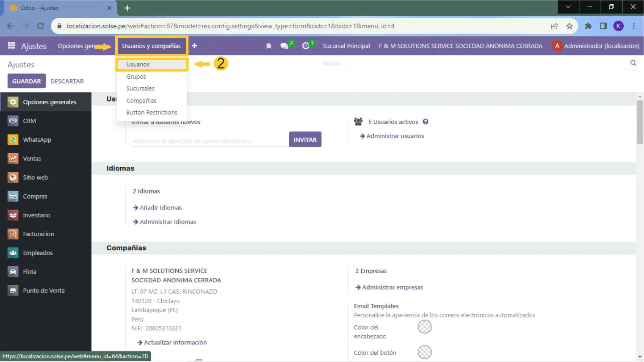644x362 pixels.
Task: Select Button Restrictions menu entry
Action: point(152,113)
